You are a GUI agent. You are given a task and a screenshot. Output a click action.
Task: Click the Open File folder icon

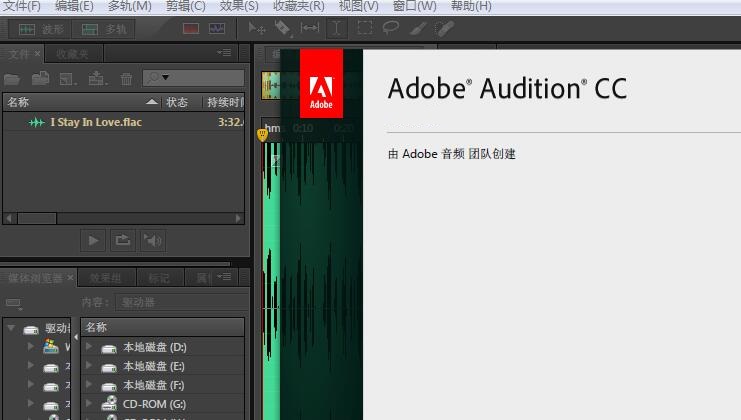(x=12, y=79)
